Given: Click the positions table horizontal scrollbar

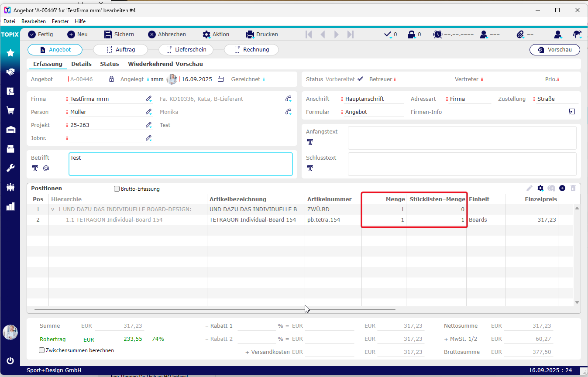Looking at the screenshot, I should tap(215, 310).
